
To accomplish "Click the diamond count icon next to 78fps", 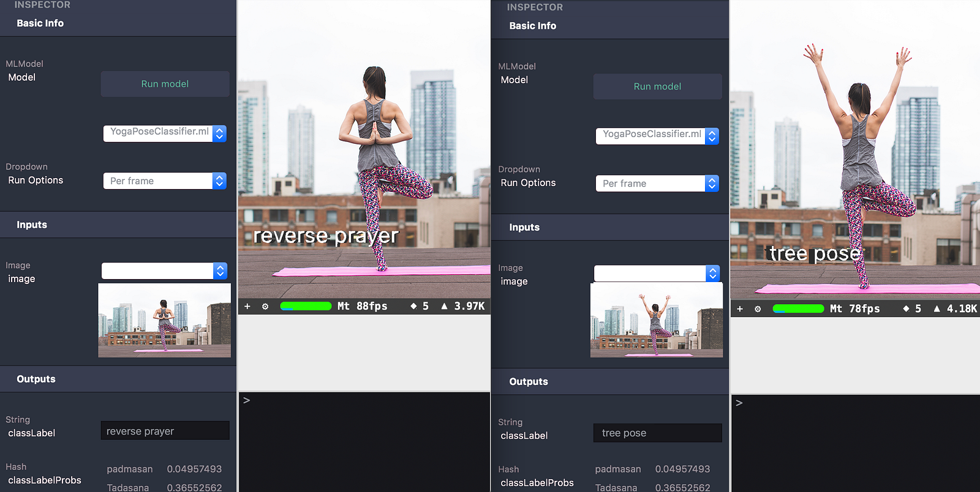I will click(x=906, y=308).
